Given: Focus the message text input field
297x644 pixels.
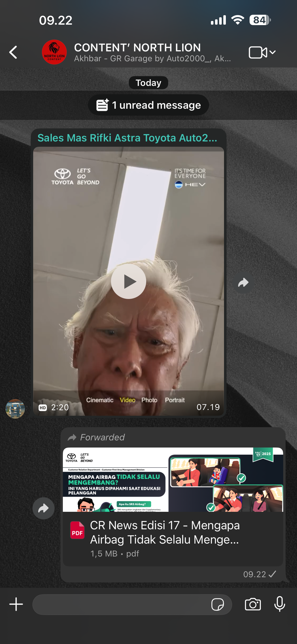Looking at the screenshot, I should tap(132, 605).
